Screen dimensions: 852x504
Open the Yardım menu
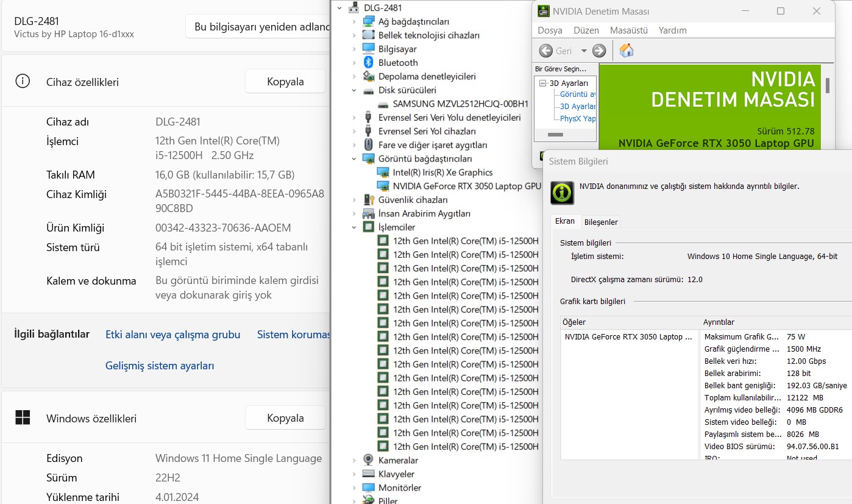pyautogui.click(x=672, y=30)
